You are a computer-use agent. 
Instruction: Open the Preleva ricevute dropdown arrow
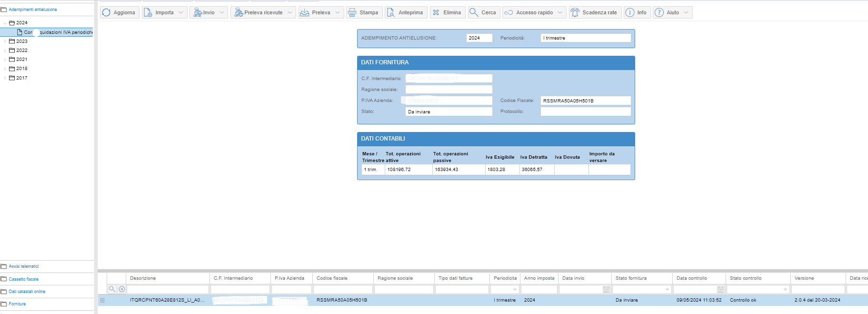pyautogui.click(x=289, y=12)
